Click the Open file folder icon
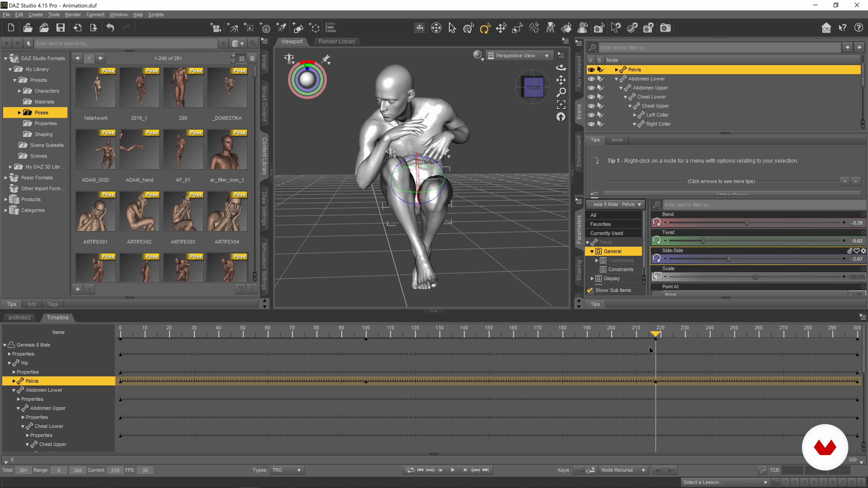868x488 pixels. pyautogui.click(x=28, y=28)
